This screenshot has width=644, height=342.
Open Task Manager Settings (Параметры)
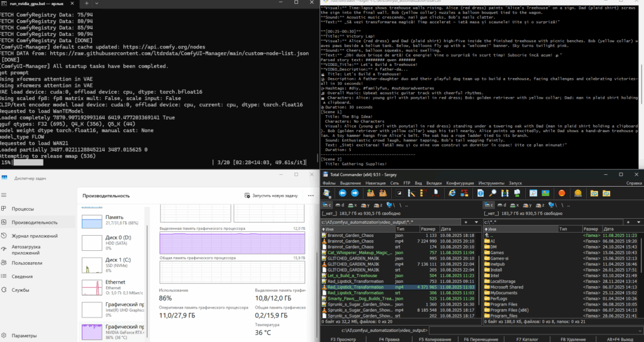[x=25, y=336]
